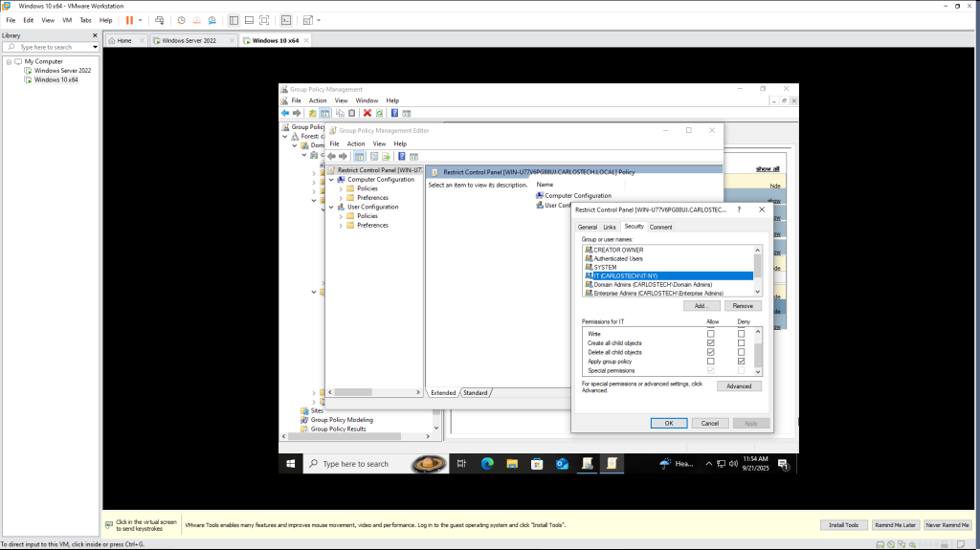Check Deny for Apply group policy

tap(741, 362)
